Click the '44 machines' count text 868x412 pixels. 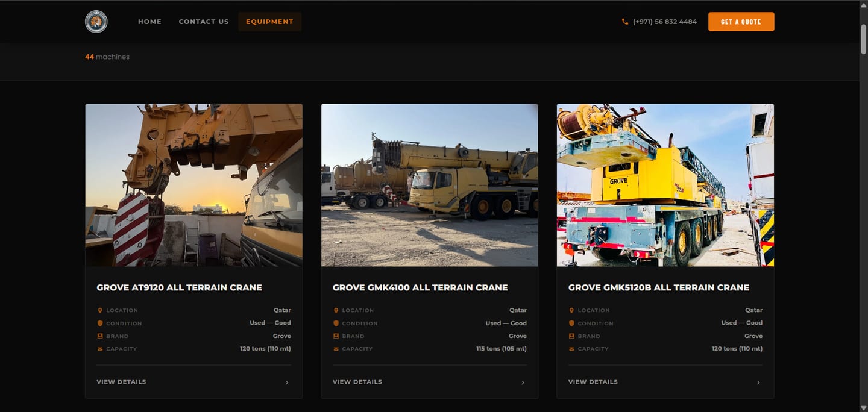(x=107, y=57)
